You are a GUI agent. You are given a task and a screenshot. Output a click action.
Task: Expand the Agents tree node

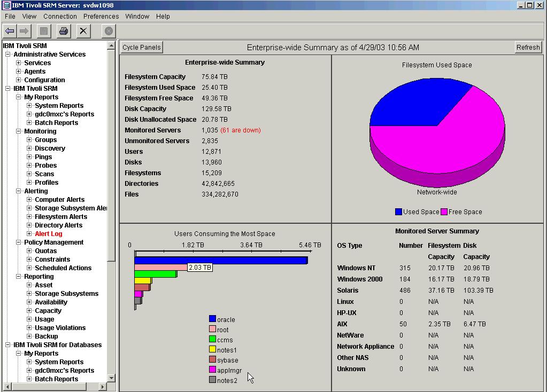pyautogui.click(x=19, y=72)
